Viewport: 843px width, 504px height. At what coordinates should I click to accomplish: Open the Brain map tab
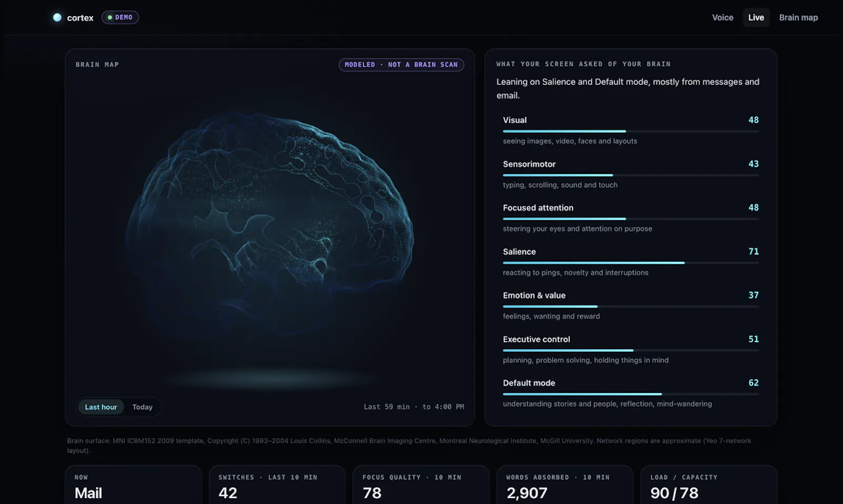click(x=798, y=17)
